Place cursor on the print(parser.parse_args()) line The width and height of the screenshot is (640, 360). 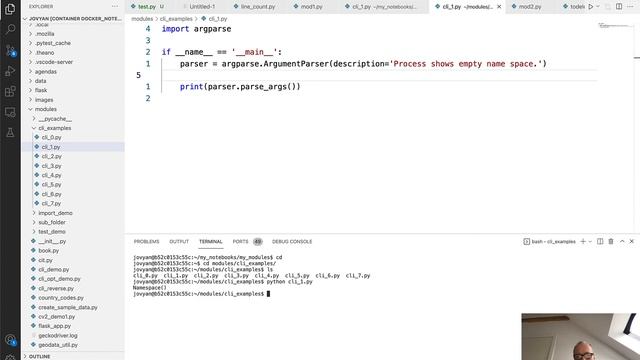tap(240, 87)
